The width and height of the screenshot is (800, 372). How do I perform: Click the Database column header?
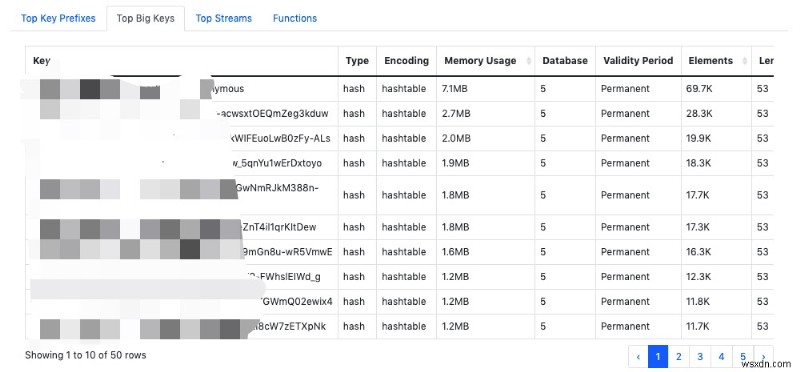click(x=565, y=61)
